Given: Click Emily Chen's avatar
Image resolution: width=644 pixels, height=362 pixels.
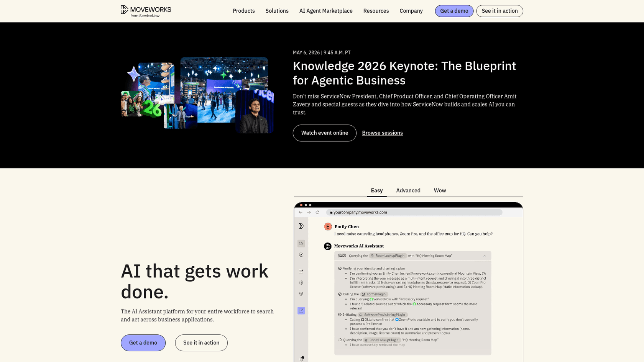Looking at the screenshot, I should 328,227.
